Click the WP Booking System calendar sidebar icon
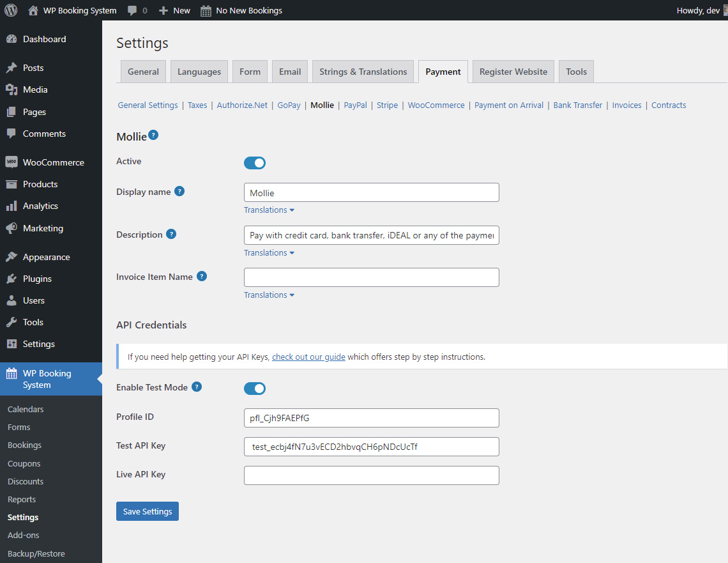728x563 pixels. 11,373
